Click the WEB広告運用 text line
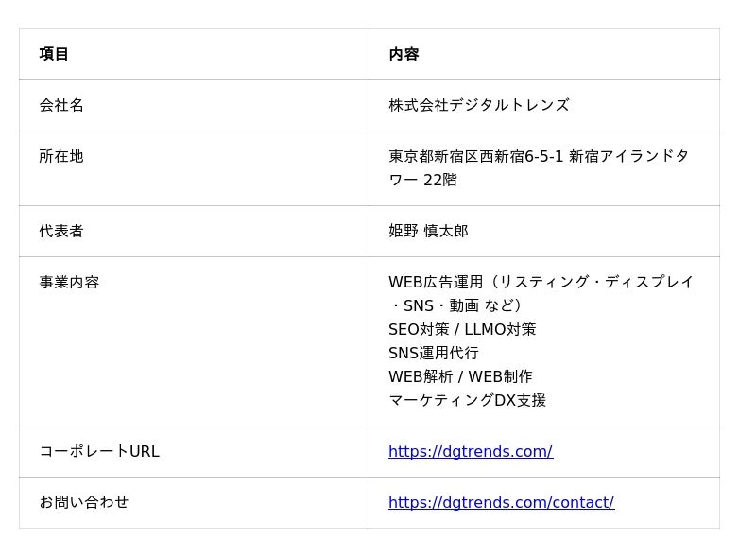This screenshot has height=557, width=756. coord(541,283)
